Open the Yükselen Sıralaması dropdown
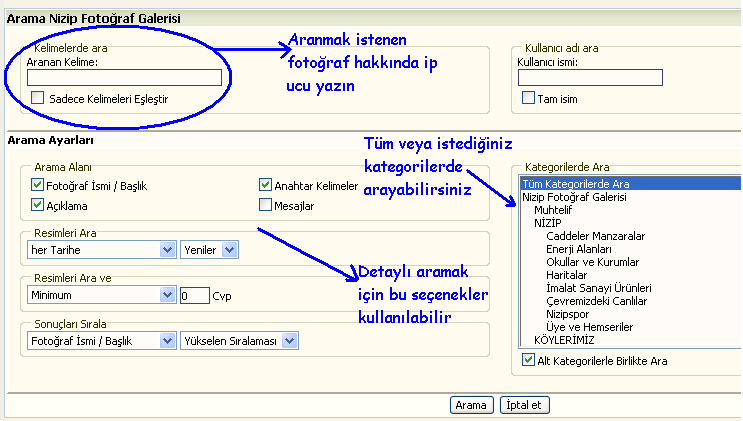 tap(239, 341)
